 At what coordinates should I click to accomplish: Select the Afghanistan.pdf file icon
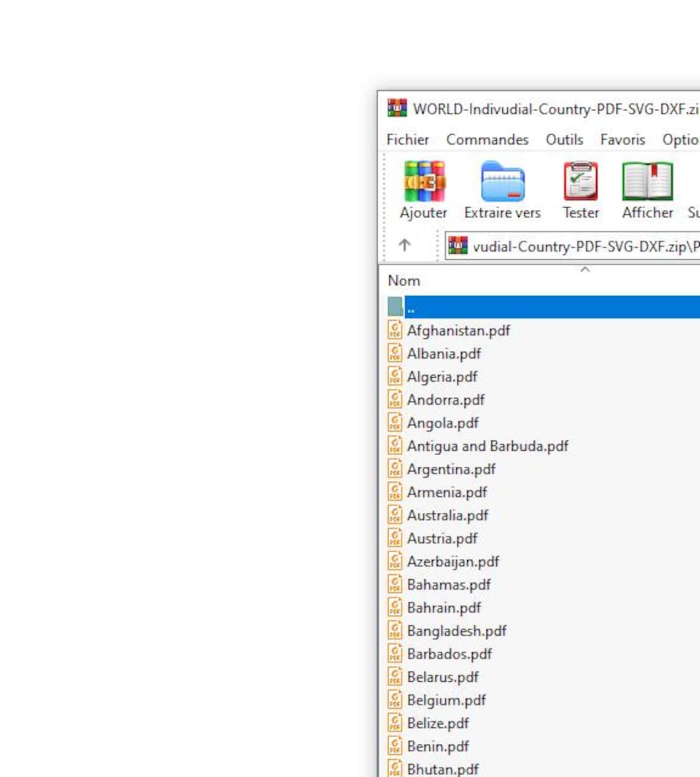(x=395, y=330)
